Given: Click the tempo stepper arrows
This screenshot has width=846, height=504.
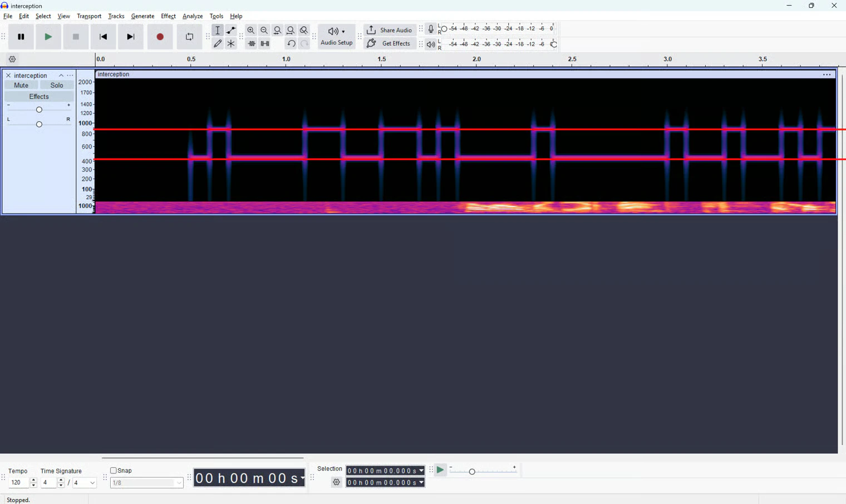Looking at the screenshot, I should click(33, 483).
